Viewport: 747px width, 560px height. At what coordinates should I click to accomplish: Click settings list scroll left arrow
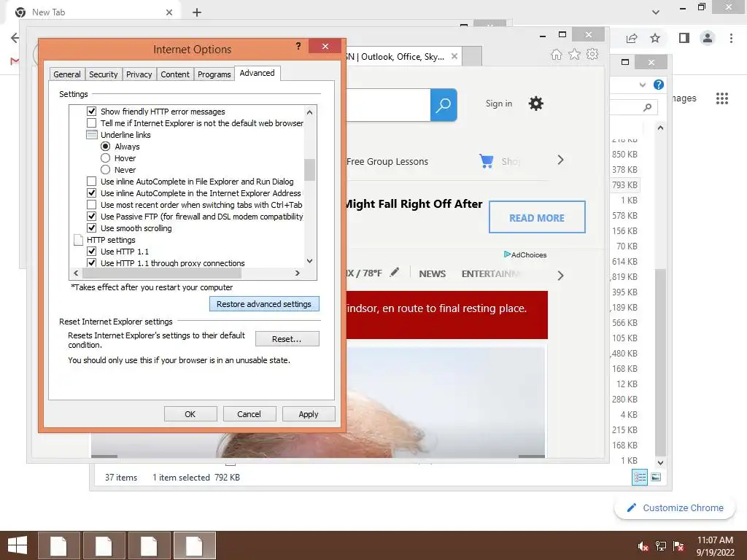[x=76, y=273]
